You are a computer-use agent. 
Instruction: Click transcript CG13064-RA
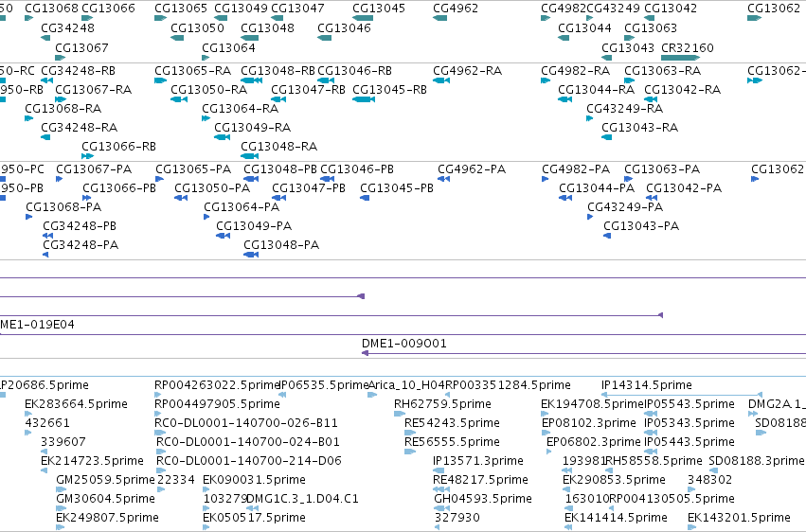pyautogui.click(x=240, y=109)
